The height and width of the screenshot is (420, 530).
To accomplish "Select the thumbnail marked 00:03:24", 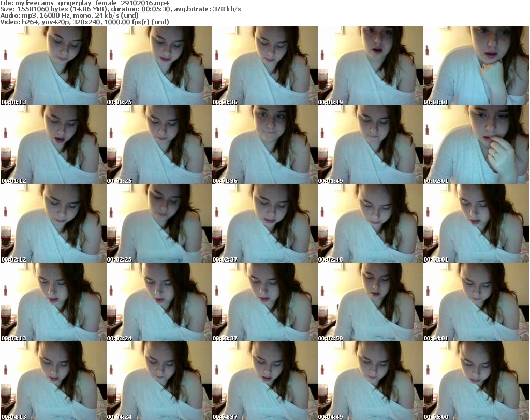I will click(x=159, y=302).
